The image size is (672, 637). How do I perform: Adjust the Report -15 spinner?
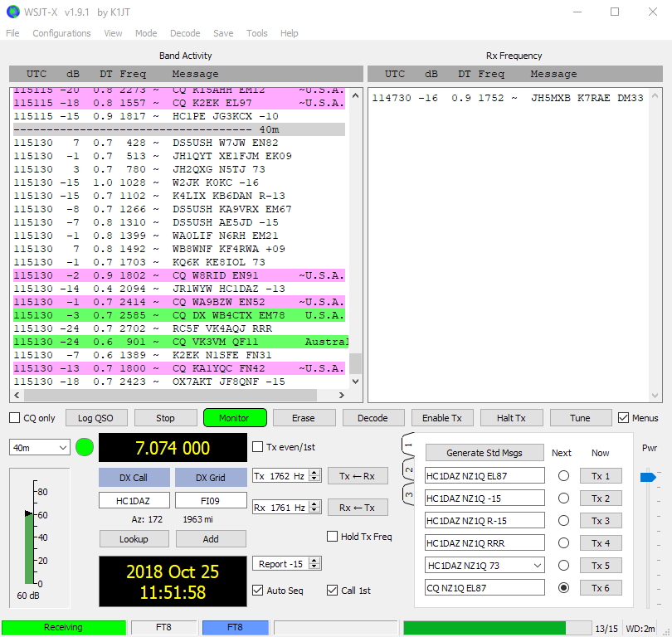click(314, 564)
